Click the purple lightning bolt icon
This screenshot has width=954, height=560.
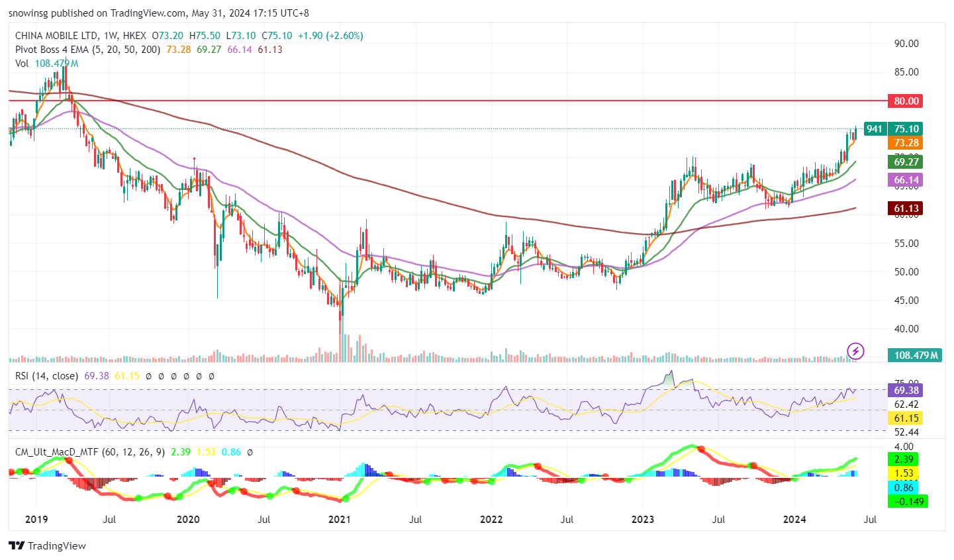(x=855, y=351)
